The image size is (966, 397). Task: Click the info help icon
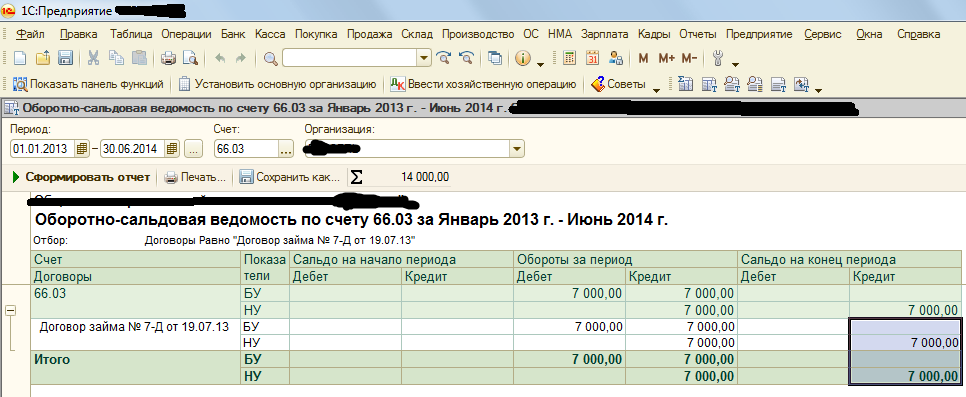(x=522, y=59)
